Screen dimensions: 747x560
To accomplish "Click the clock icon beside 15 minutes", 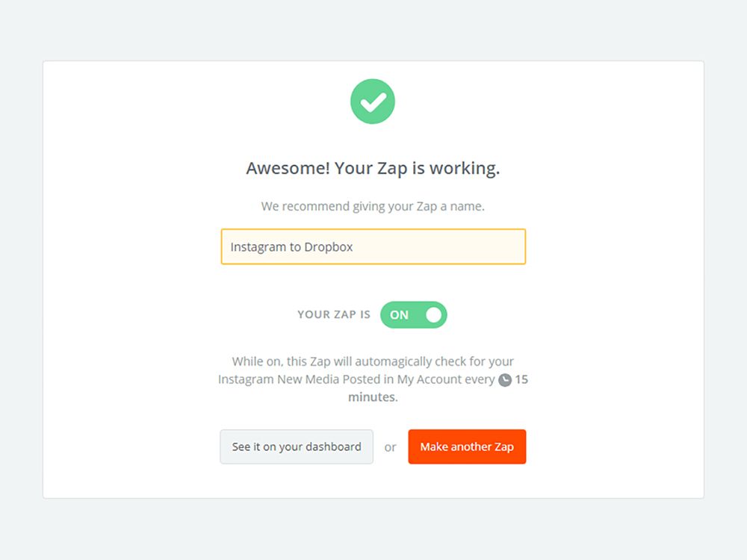I will (505, 380).
